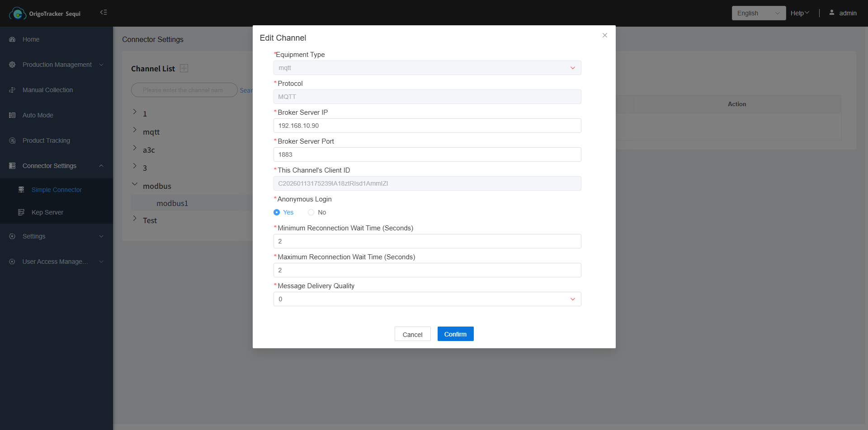Screen dimensions: 868x430
Task: Click the admin user profile icon
Action: (x=831, y=13)
